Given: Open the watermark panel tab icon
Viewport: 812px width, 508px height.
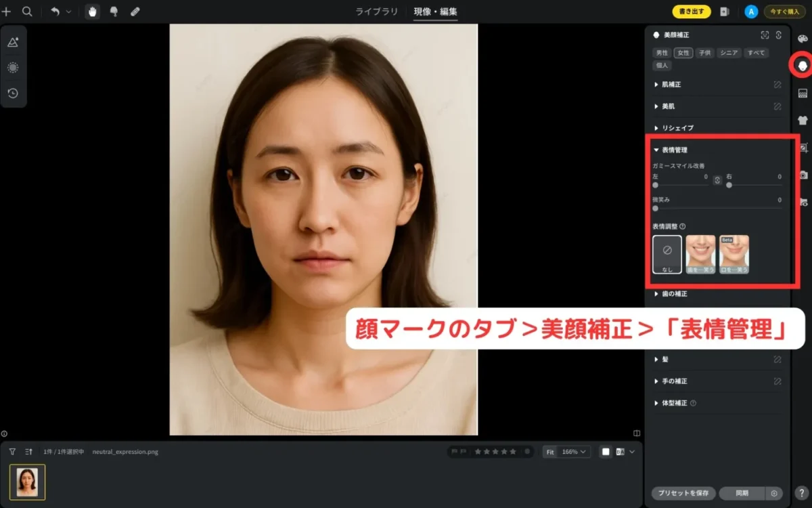Looking at the screenshot, I should click(803, 202).
